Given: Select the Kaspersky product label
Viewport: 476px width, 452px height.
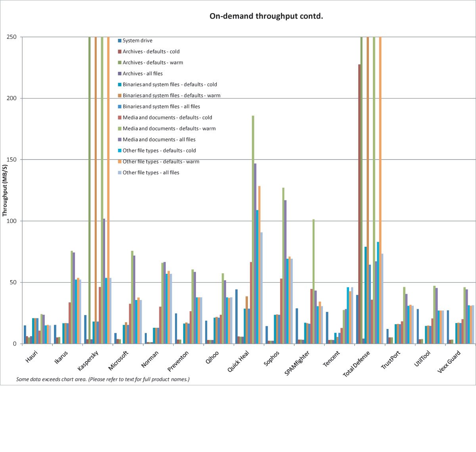Looking at the screenshot, I should [88, 361].
